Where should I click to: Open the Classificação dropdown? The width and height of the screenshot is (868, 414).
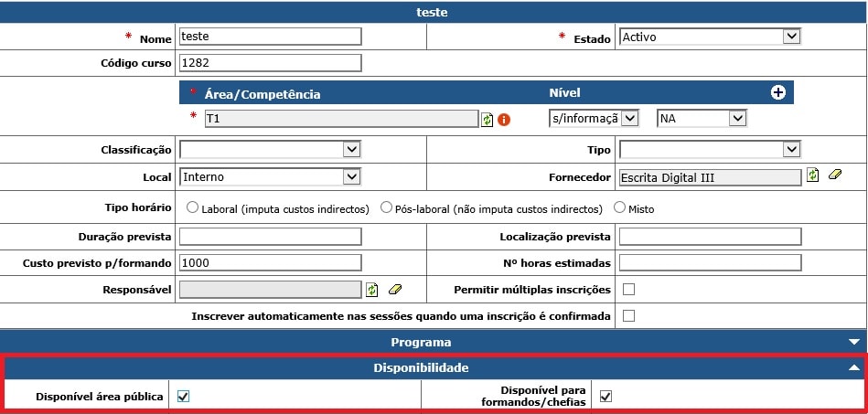[x=270, y=150]
